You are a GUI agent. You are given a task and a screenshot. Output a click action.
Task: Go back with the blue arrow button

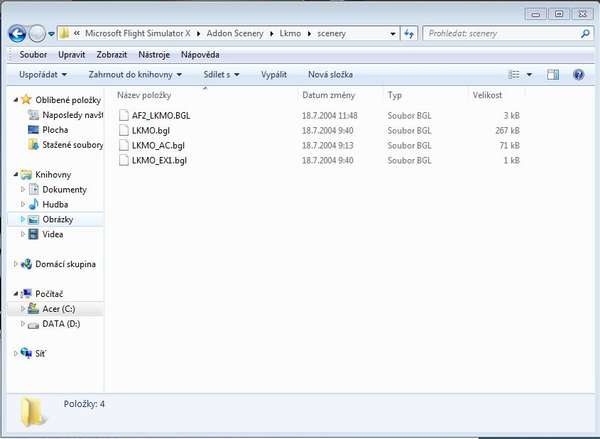[17, 34]
